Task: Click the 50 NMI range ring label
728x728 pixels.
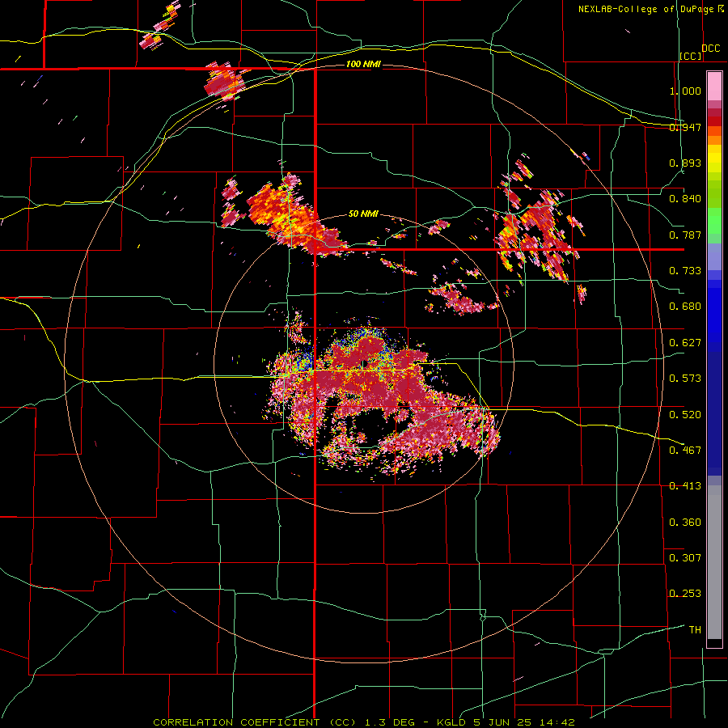Action: click(x=363, y=214)
